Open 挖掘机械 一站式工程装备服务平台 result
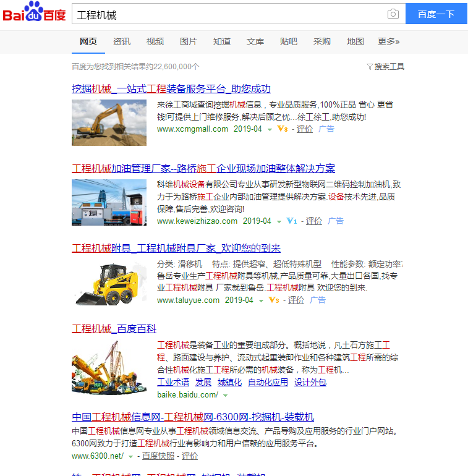This screenshot has width=468, height=476. pos(171,88)
